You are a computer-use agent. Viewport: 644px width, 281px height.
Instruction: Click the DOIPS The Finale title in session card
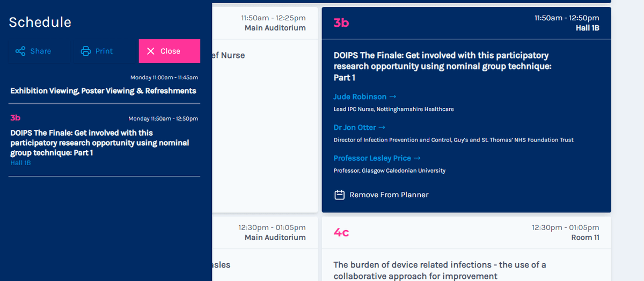[x=442, y=66]
